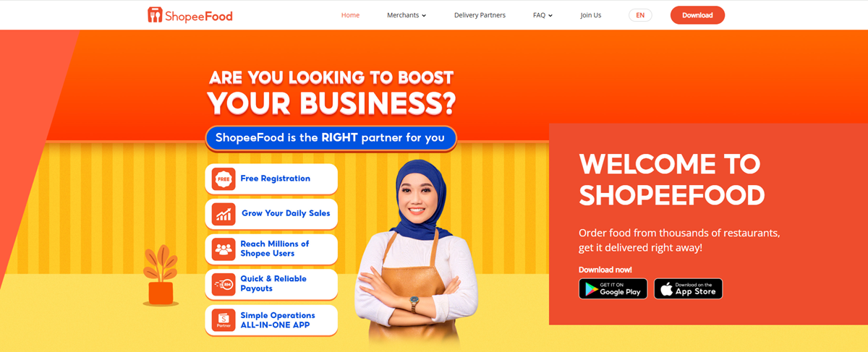This screenshot has height=352, width=868.
Task: Expand the FAQ dropdown menu
Action: point(542,15)
